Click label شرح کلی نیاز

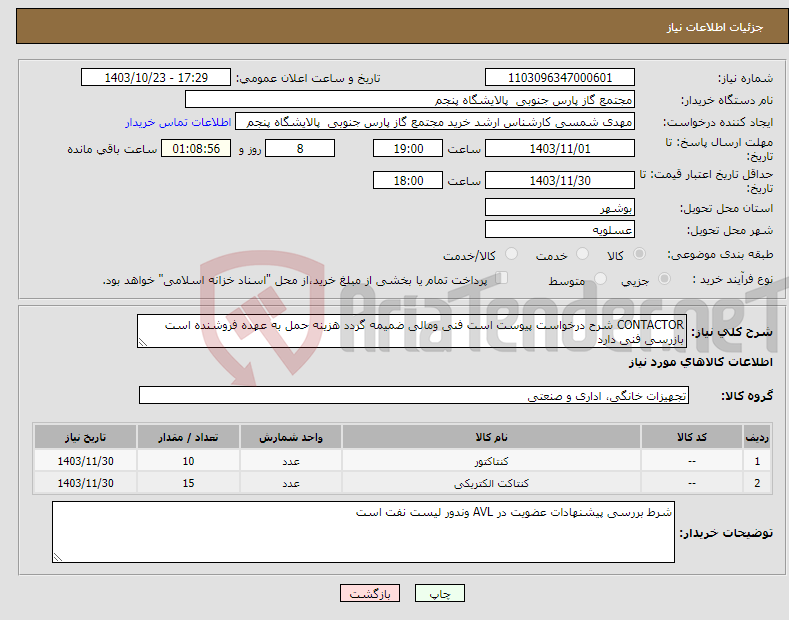point(732,332)
